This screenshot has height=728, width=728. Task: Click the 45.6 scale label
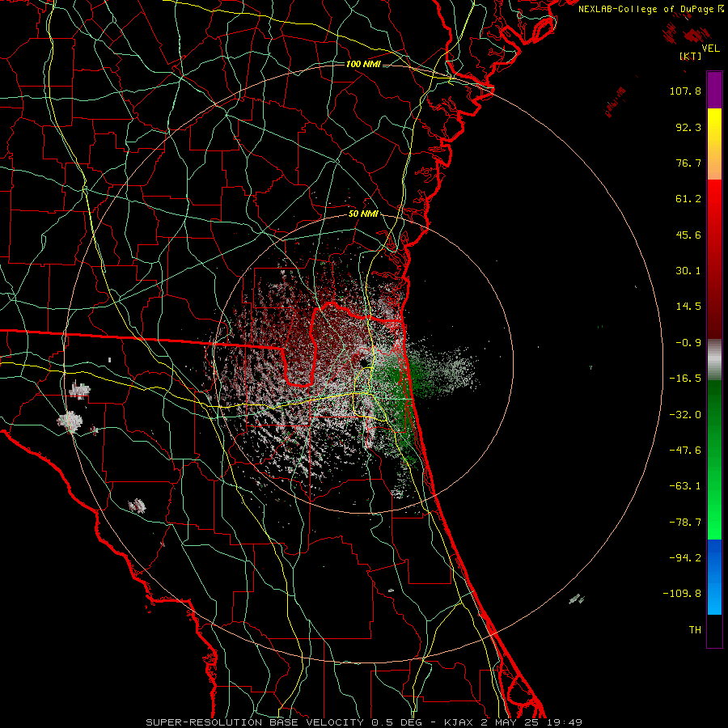(688, 235)
